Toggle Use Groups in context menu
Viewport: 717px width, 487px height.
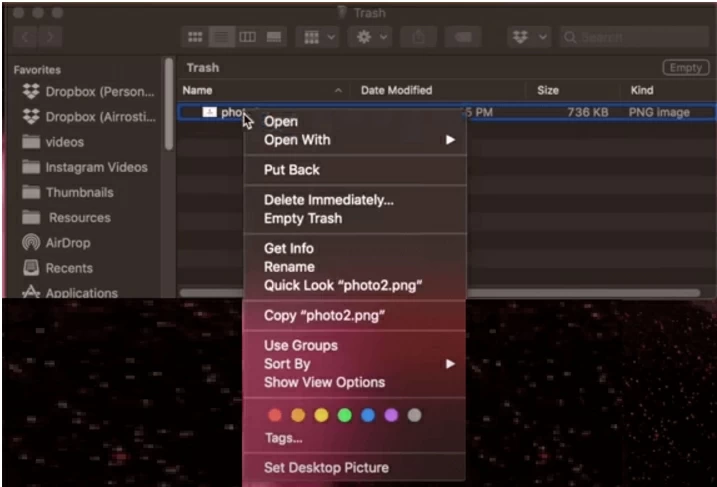pos(300,345)
